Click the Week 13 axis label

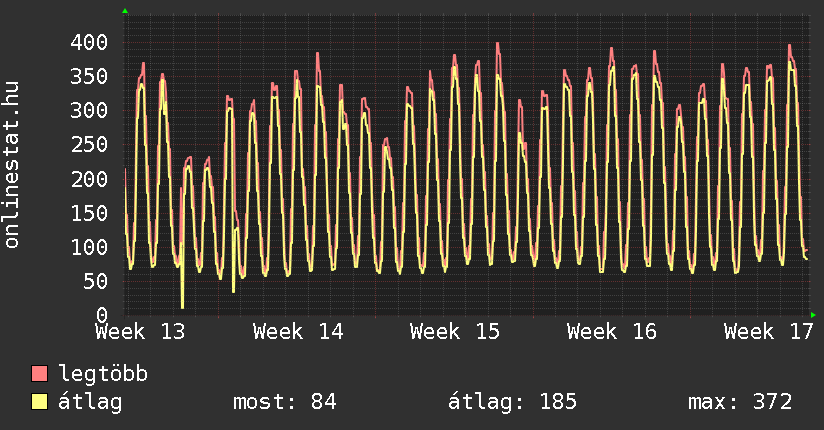coord(141,331)
